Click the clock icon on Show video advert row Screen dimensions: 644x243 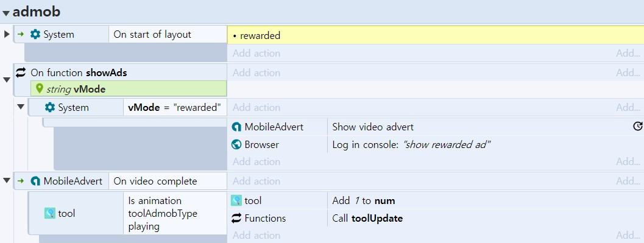tap(637, 127)
